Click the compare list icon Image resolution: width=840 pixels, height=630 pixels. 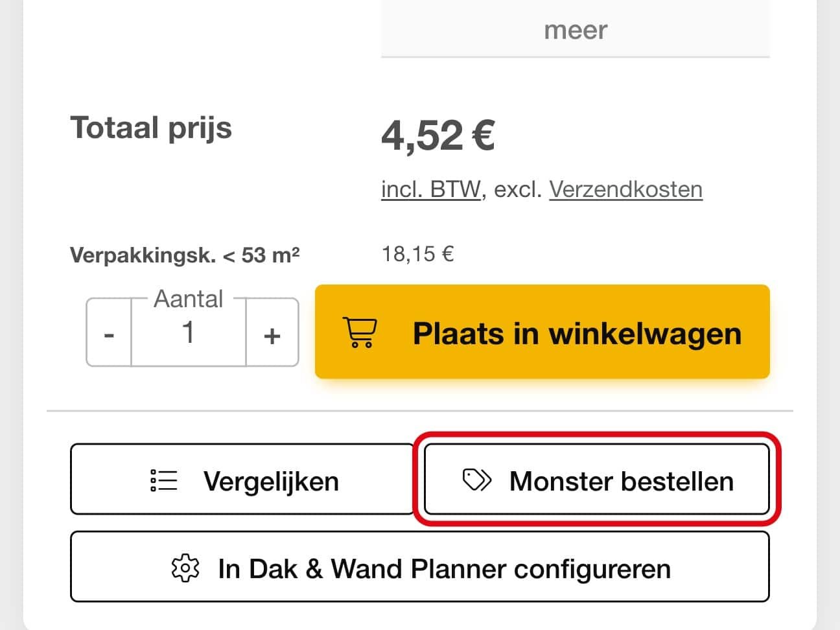point(163,480)
